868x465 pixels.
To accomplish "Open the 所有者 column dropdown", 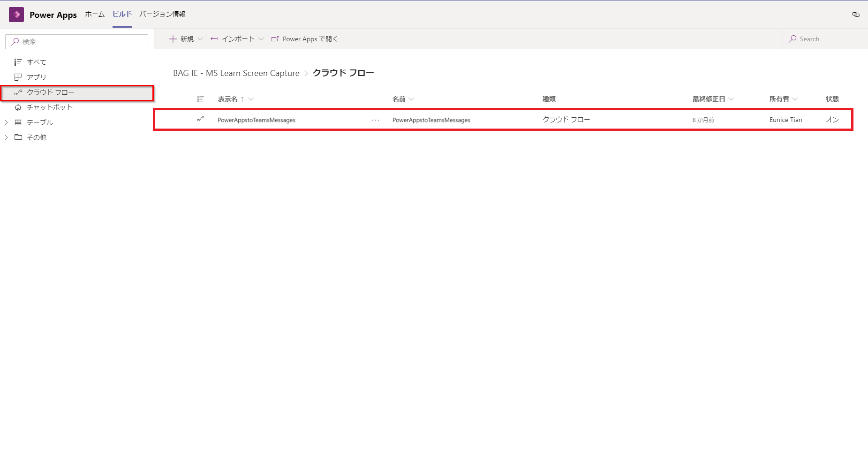I will 795,99.
